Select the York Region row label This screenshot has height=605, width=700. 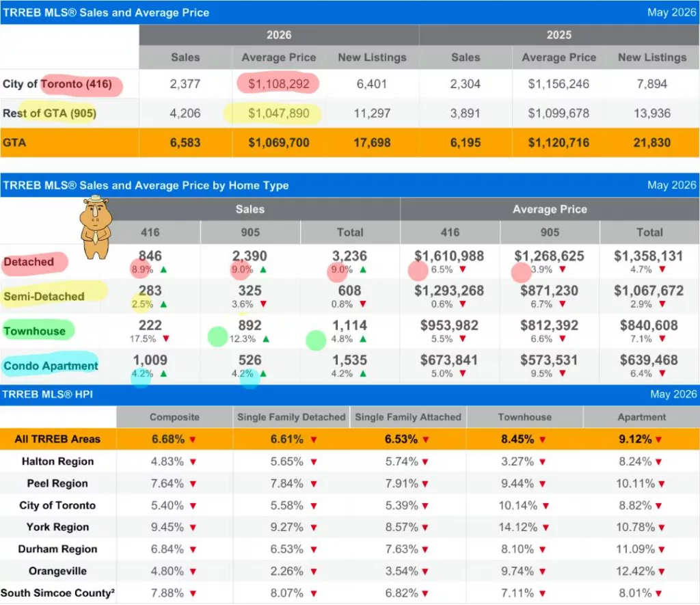tap(57, 527)
